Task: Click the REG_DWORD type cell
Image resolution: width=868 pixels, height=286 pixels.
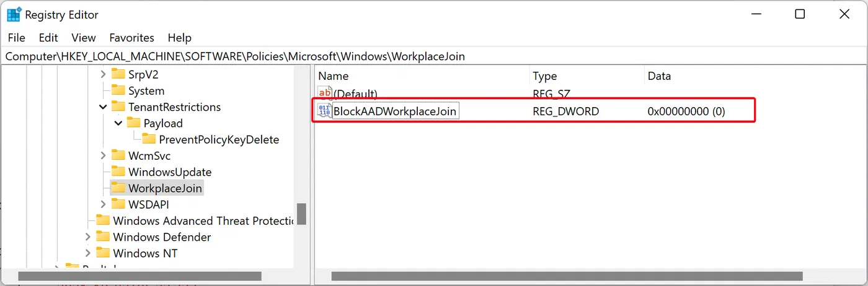Action: (566, 111)
